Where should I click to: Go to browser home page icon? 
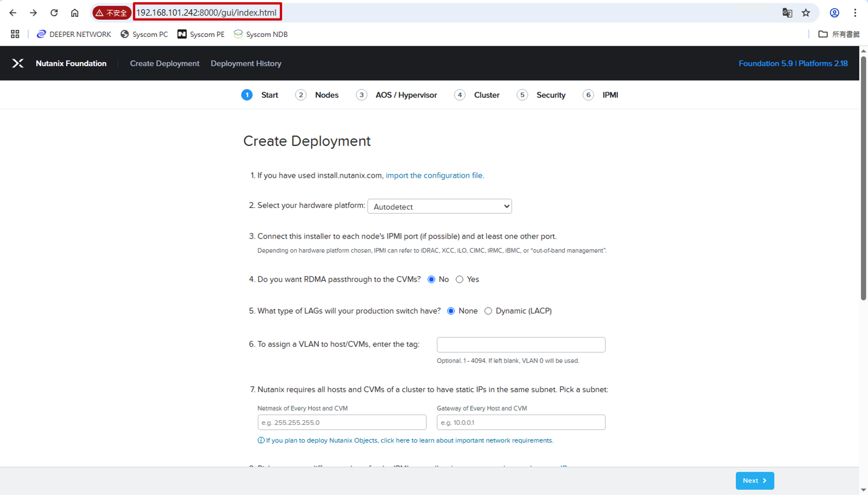coord(75,13)
